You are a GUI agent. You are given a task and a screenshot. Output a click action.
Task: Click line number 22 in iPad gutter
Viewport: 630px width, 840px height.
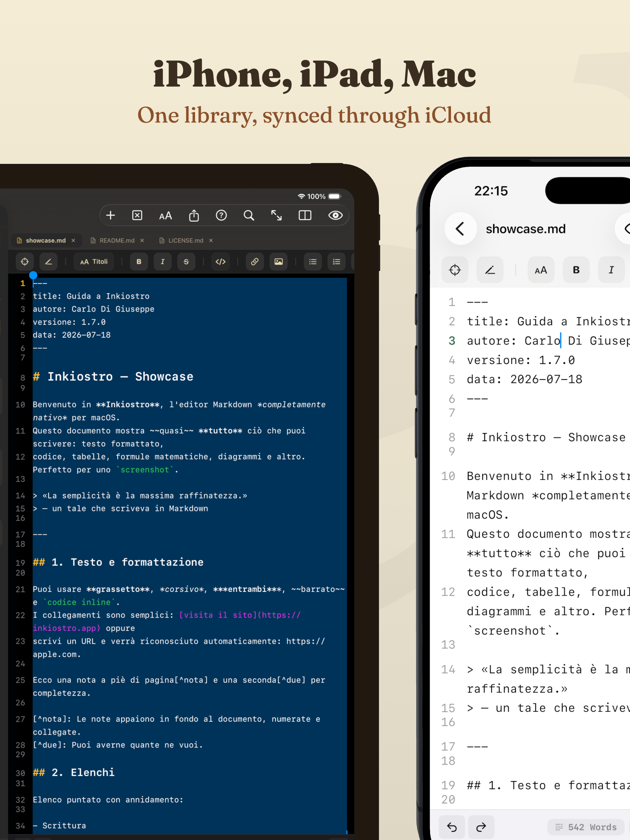click(20, 615)
